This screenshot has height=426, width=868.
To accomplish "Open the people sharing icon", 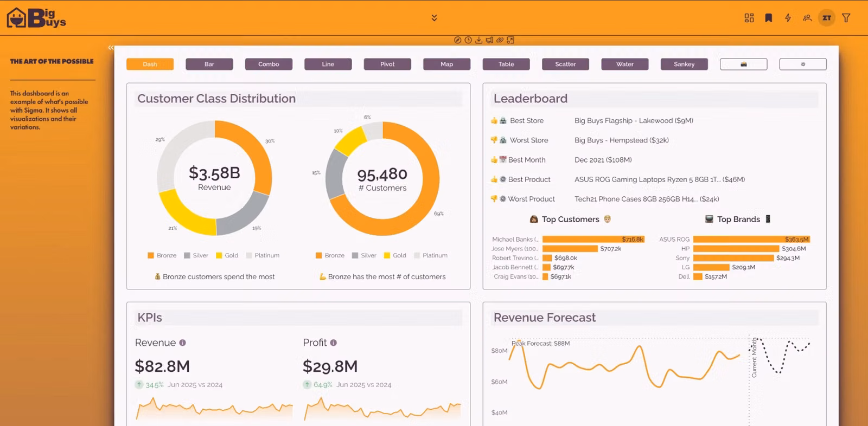I will click(807, 18).
